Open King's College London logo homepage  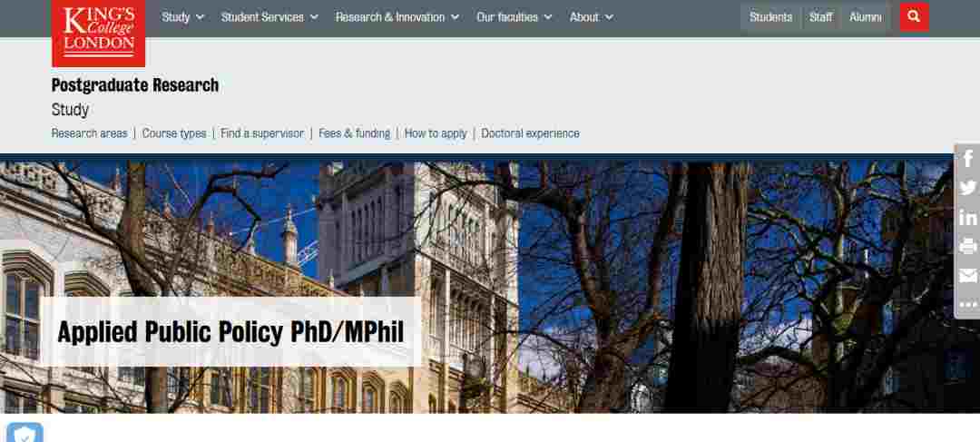coord(98,34)
